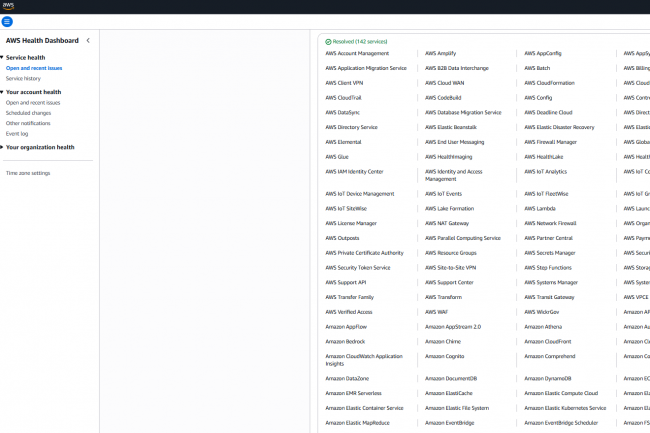The width and height of the screenshot is (650, 433).
Task: Open Open and recent issues under account health
Action: click(x=33, y=102)
